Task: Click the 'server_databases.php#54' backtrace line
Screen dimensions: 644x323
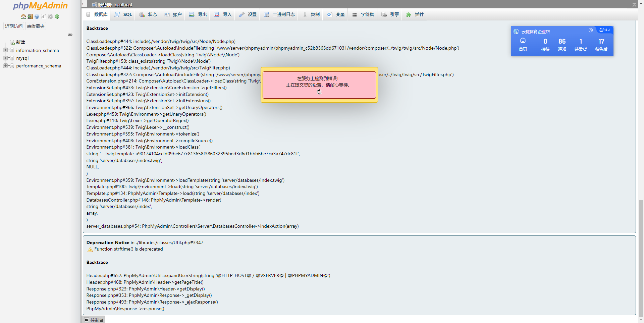Action: [x=193, y=226]
